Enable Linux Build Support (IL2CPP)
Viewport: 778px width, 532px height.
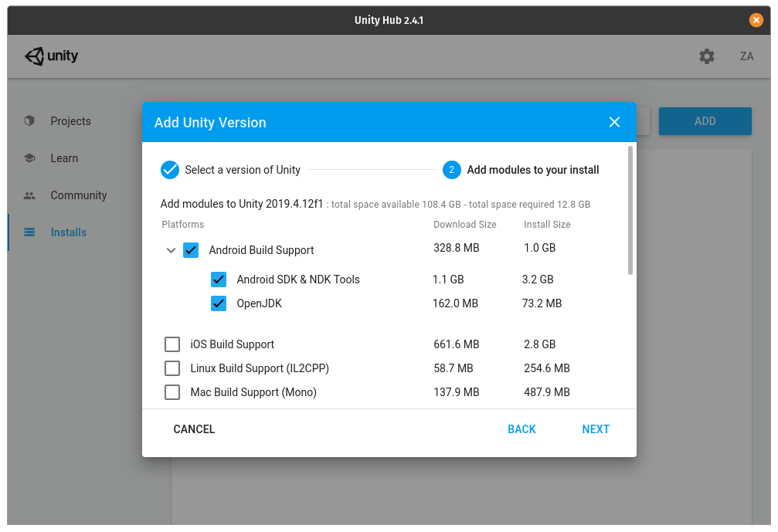point(172,368)
